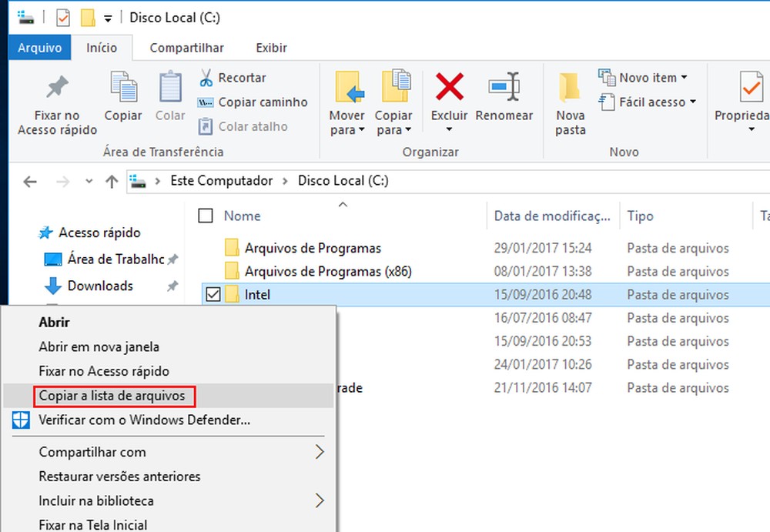Expand the Mover para dropdown arrow
The image size is (770, 532).
click(x=361, y=129)
